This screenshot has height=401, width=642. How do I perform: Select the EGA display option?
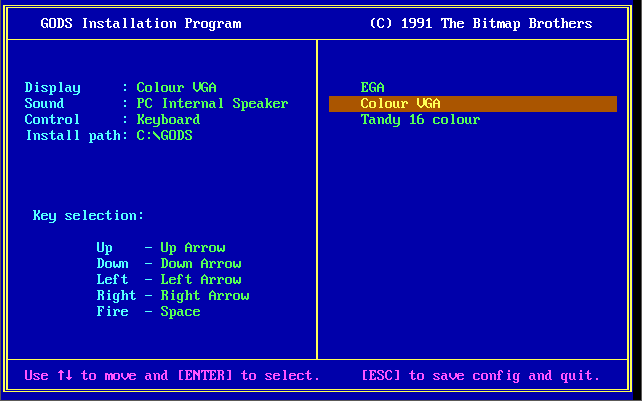coord(372,88)
